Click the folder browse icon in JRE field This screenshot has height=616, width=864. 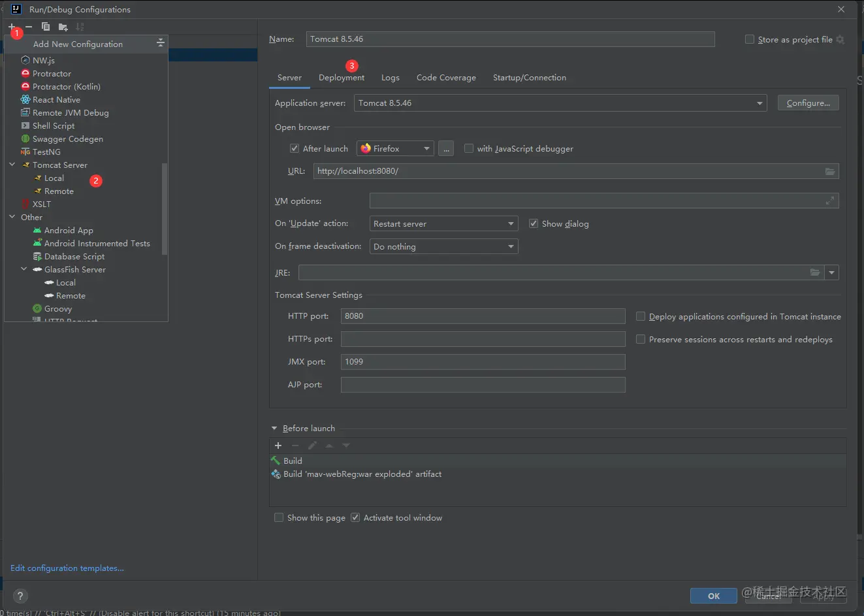[814, 272]
